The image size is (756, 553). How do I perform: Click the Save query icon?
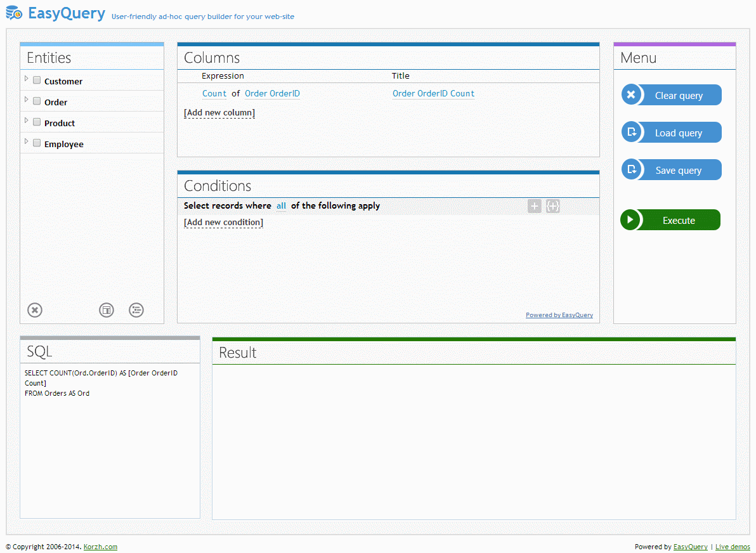coord(631,169)
